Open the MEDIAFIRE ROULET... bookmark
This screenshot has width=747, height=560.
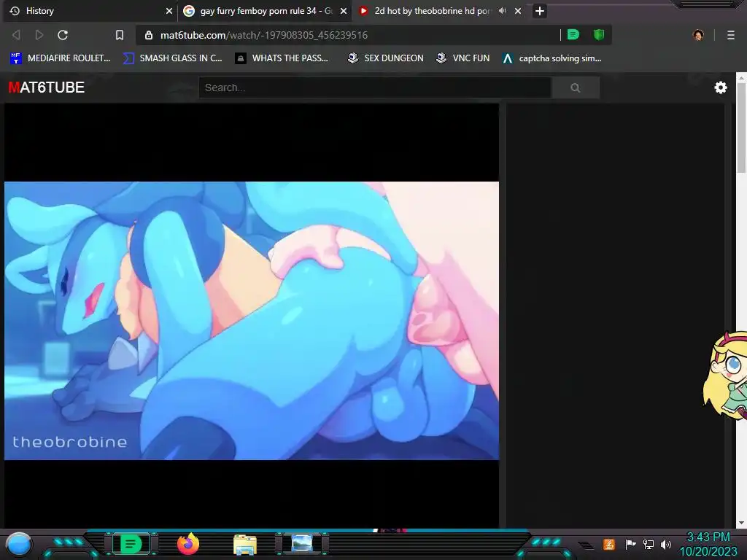60,58
